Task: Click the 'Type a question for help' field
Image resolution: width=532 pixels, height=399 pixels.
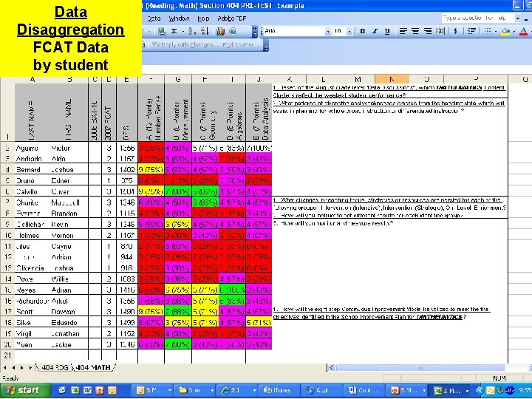Action: (x=477, y=18)
